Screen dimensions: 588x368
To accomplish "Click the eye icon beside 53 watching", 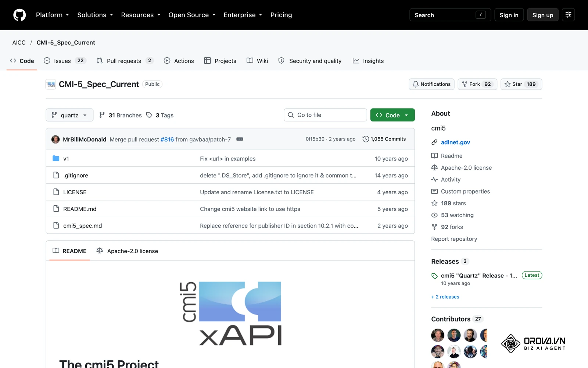I will coord(434,215).
